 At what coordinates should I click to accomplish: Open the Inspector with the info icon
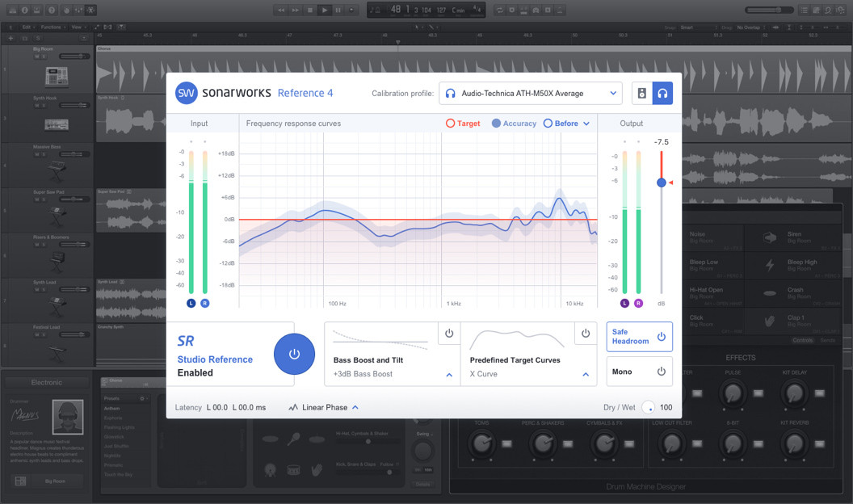point(24,10)
